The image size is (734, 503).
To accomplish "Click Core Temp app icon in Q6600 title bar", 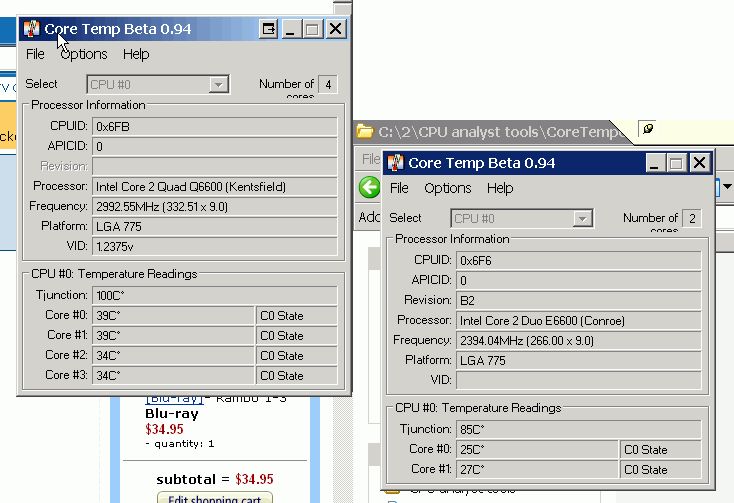I will 31,29.
